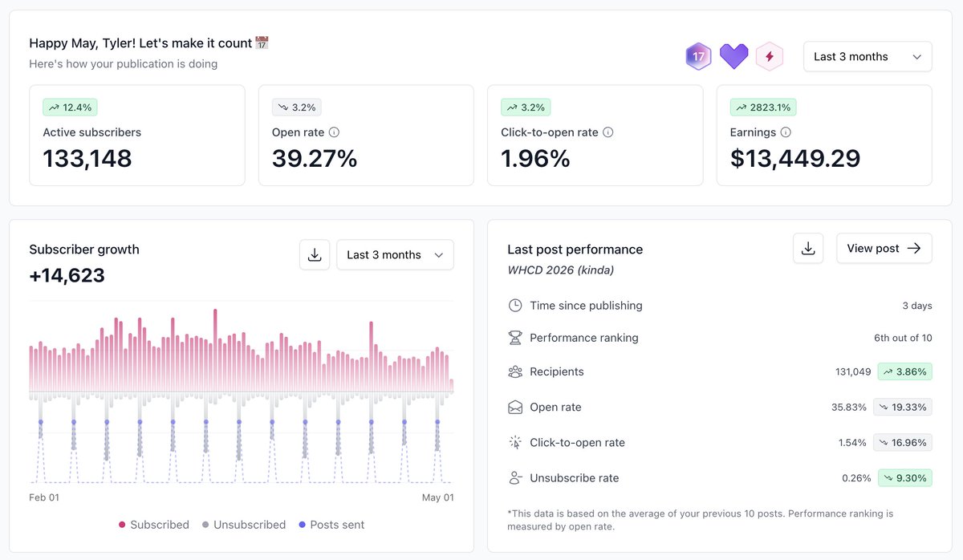Click the Feb 01 chart axis label
This screenshot has height=560, width=963.
coord(44,497)
